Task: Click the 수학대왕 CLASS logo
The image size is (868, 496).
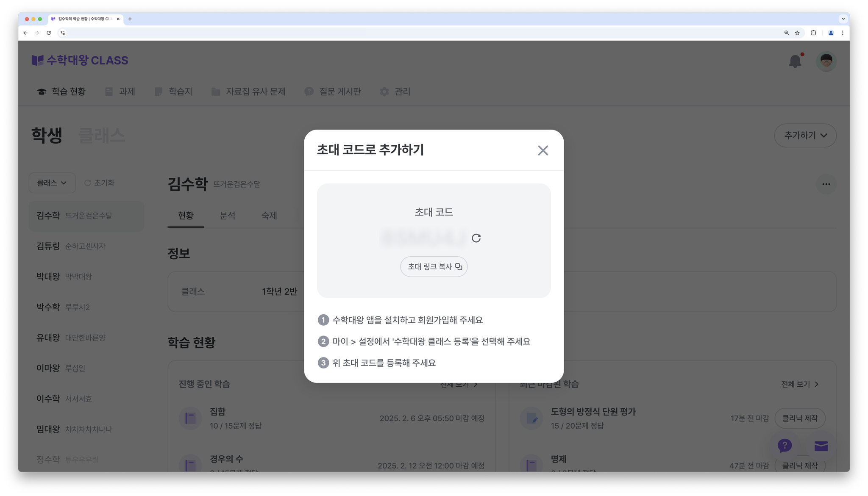Action: pos(80,61)
